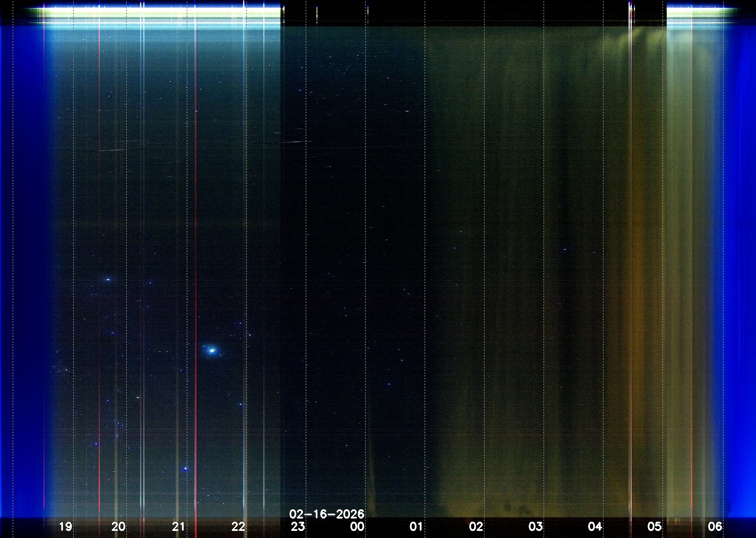Click the 02 hour label
The image size is (756, 538).
tap(476, 526)
